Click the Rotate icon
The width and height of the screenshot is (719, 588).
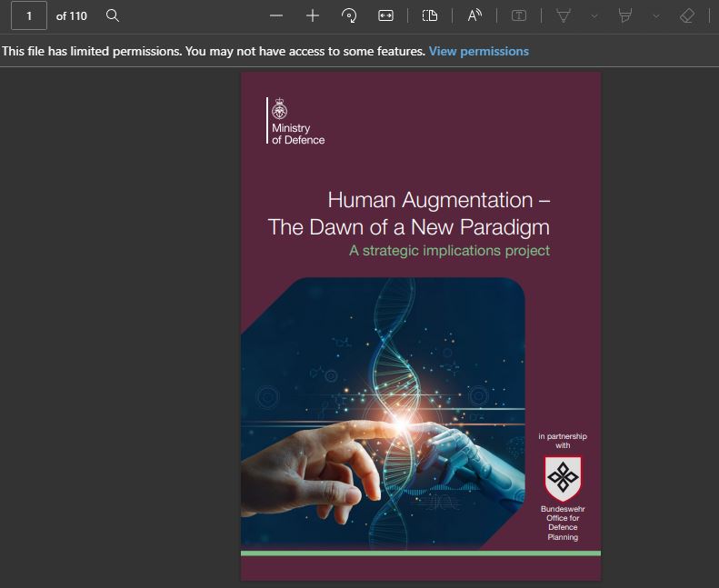(349, 16)
